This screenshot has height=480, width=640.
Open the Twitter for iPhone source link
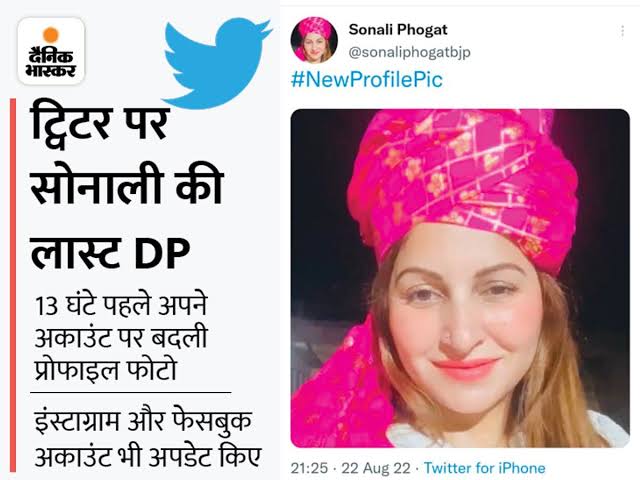click(484, 468)
